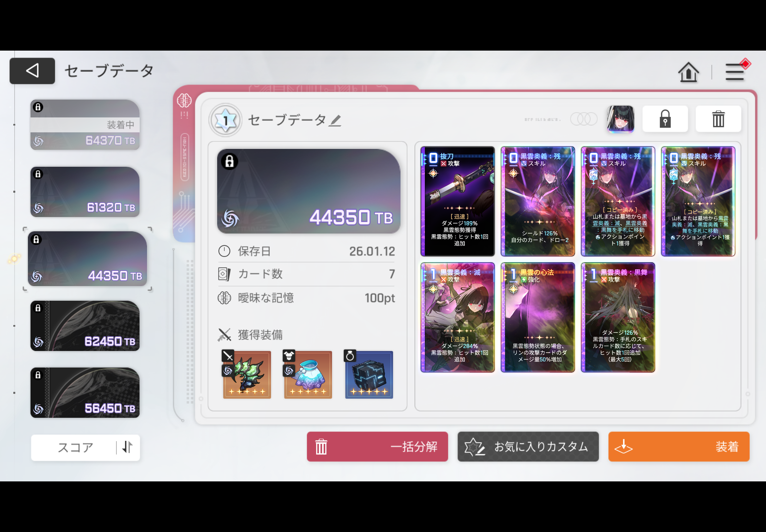Toggle the sort order arrows beside スコア

pyautogui.click(x=127, y=447)
